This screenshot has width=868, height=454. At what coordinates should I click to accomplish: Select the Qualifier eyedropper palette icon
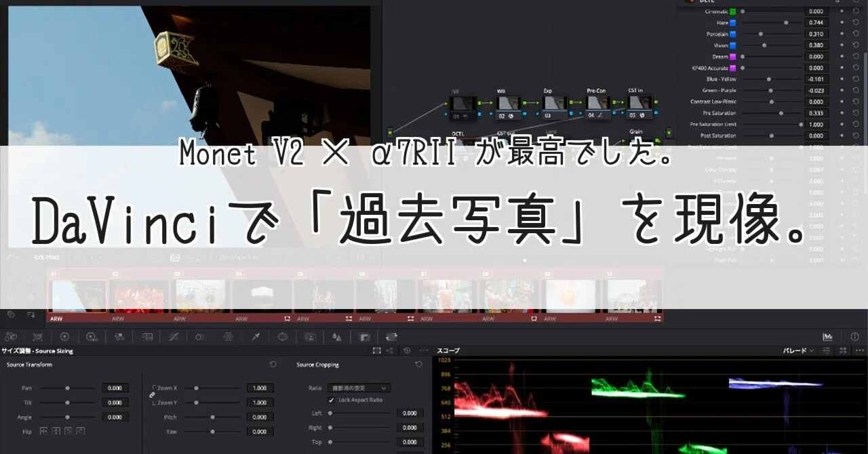256,336
